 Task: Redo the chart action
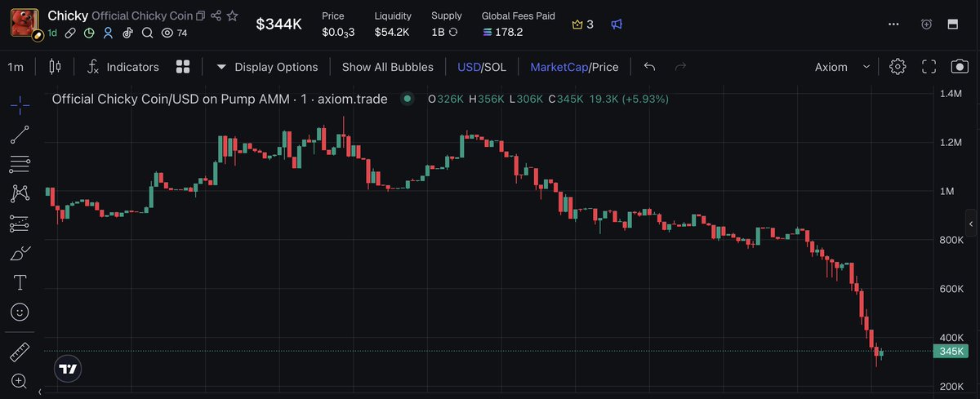[681, 67]
